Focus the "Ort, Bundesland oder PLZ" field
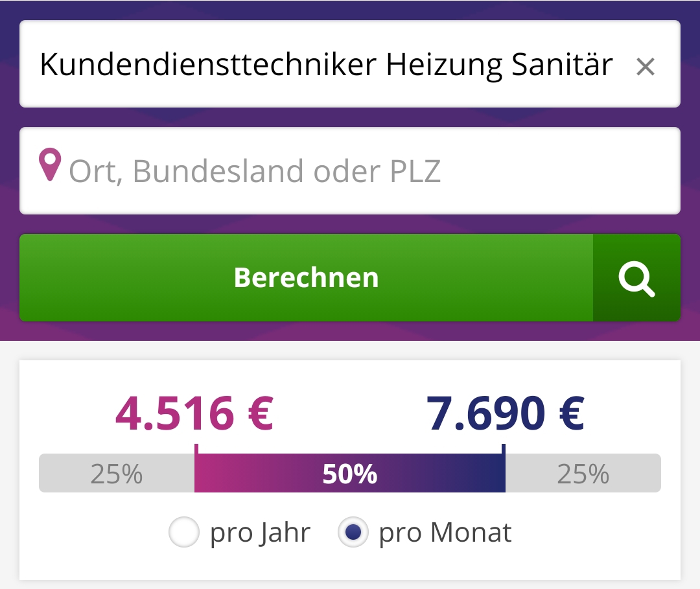 point(363,171)
